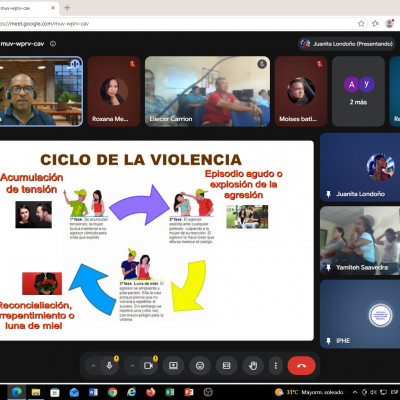Click the Juanita Londoño (Presentando) badge

pos(347,44)
